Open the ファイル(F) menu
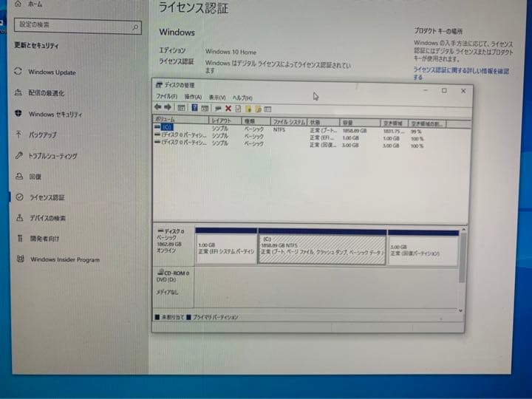The image size is (532, 399). coord(166,96)
